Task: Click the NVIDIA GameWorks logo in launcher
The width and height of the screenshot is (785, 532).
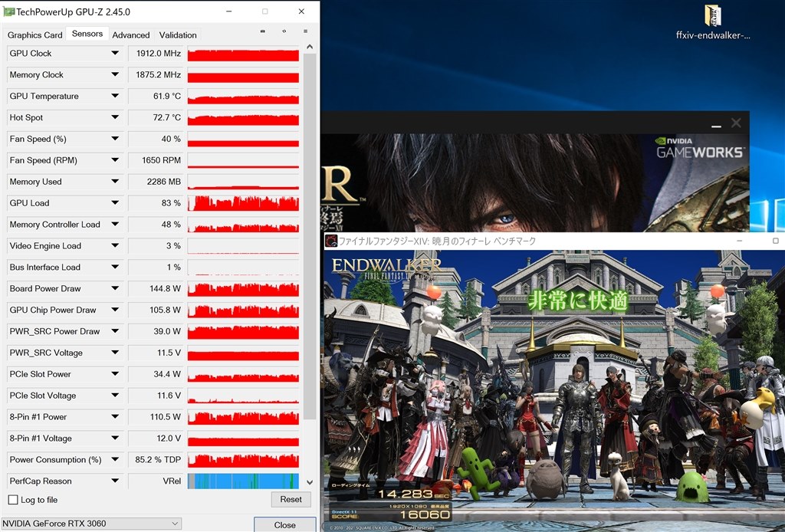Action: 700,148
